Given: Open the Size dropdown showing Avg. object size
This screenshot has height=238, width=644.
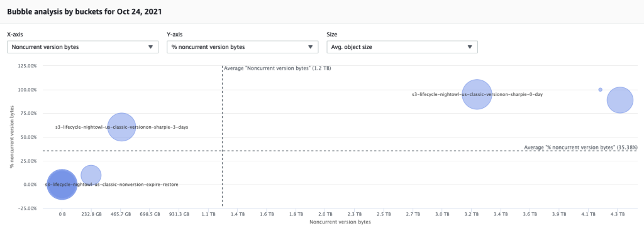Looking at the screenshot, I should 402,46.
